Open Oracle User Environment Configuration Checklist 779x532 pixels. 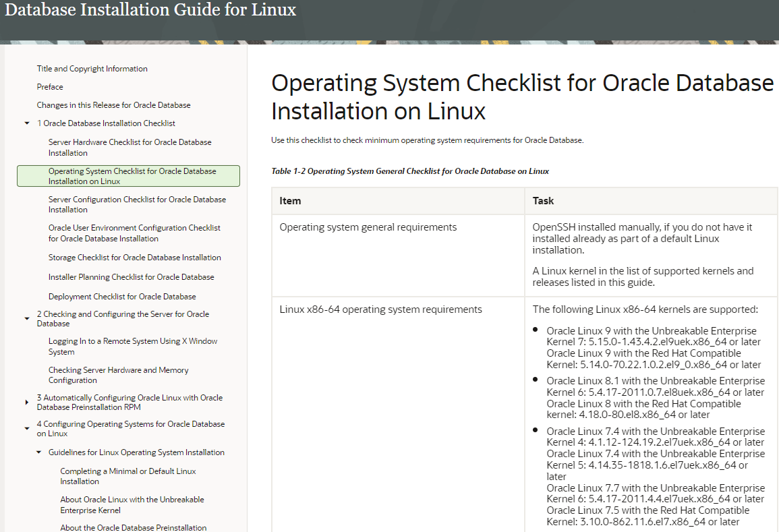point(134,233)
